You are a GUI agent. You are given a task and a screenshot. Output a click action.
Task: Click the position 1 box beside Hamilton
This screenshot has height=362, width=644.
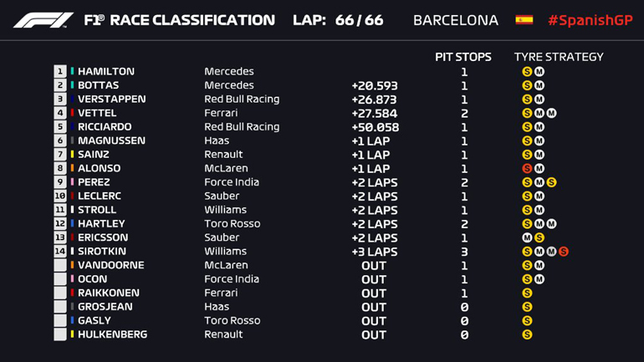click(x=60, y=72)
